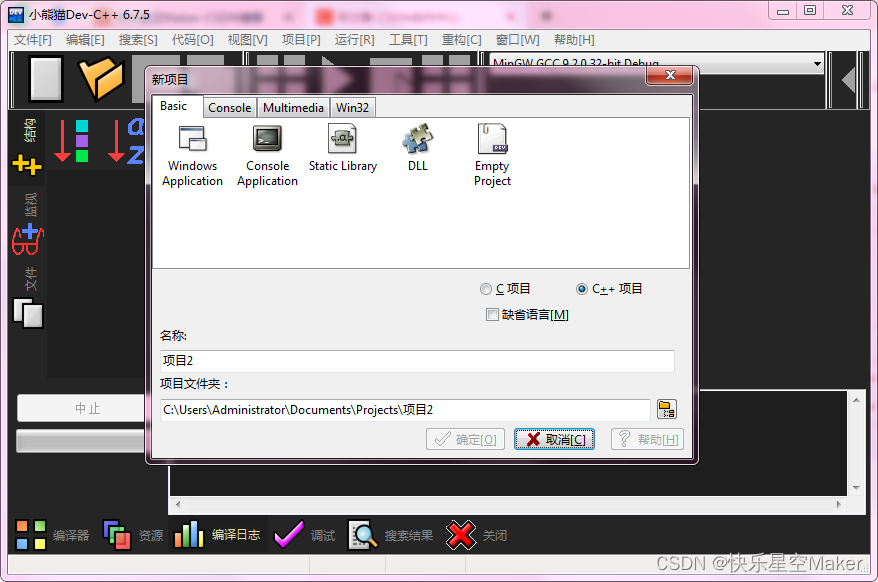The height and width of the screenshot is (582, 878).
Task: Browse for project folder with folder icon
Action: pyautogui.click(x=666, y=409)
